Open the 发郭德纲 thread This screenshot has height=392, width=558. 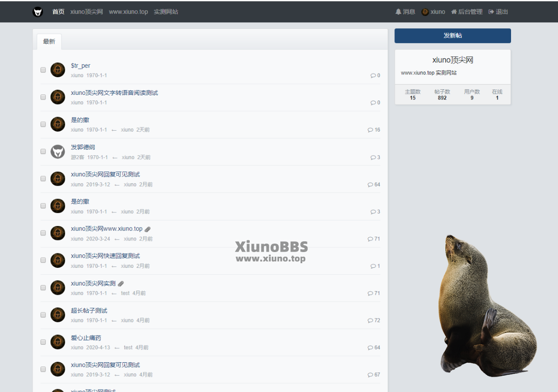point(83,147)
